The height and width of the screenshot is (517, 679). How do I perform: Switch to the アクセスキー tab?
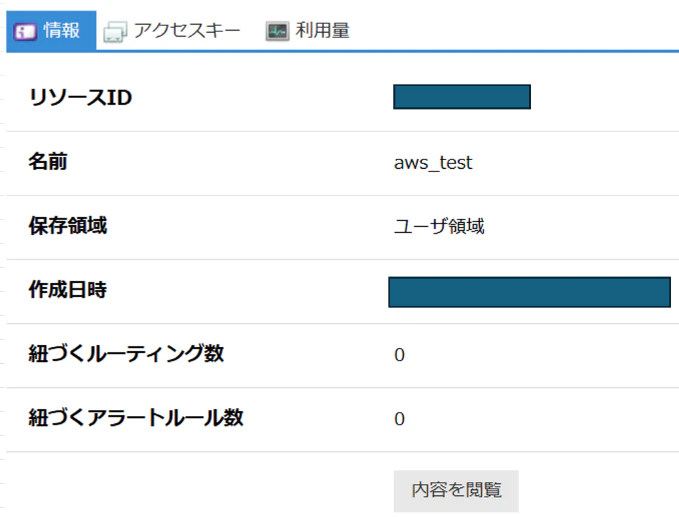tap(171, 31)
